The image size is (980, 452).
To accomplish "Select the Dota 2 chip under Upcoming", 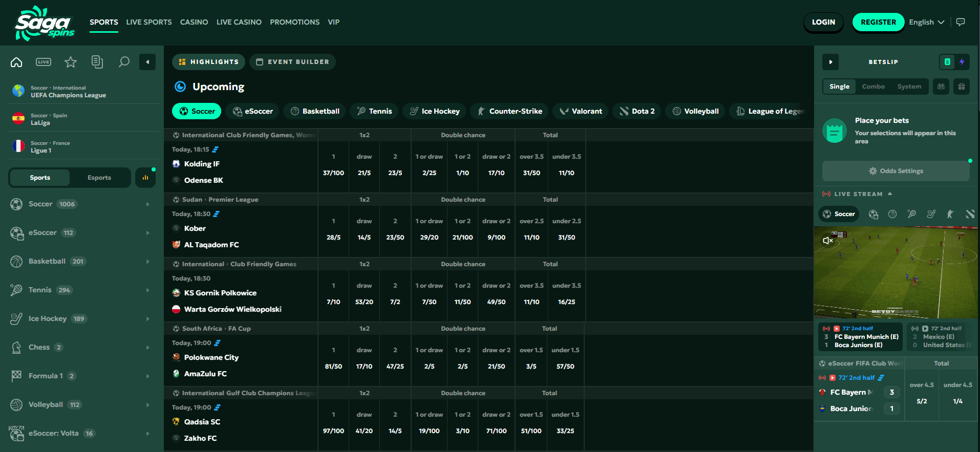I will 637,111.
